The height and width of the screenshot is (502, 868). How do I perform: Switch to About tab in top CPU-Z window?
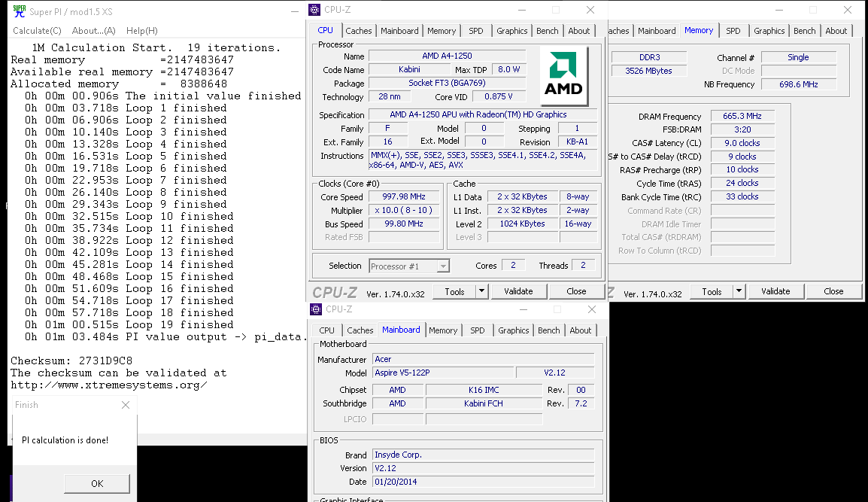[x=579, y=31]
